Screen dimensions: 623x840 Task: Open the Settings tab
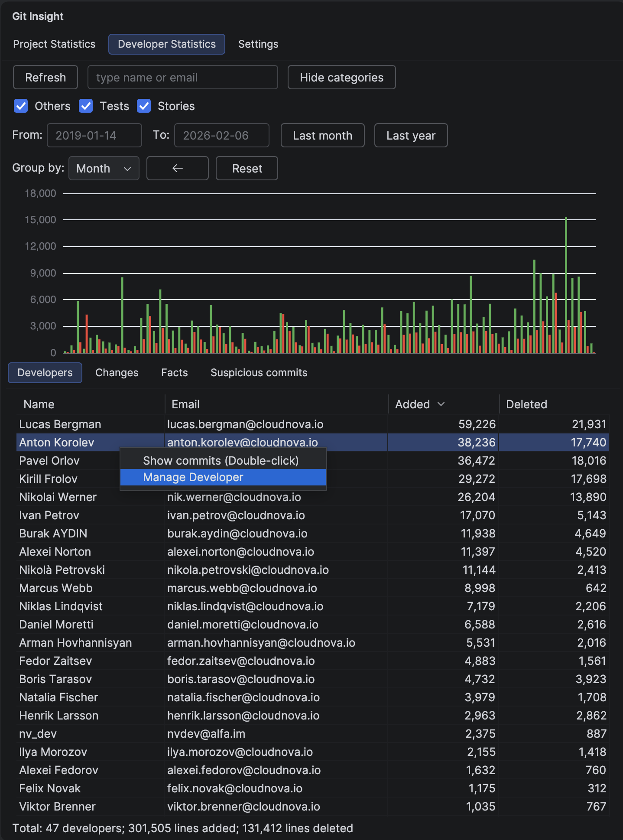point(258,44)
